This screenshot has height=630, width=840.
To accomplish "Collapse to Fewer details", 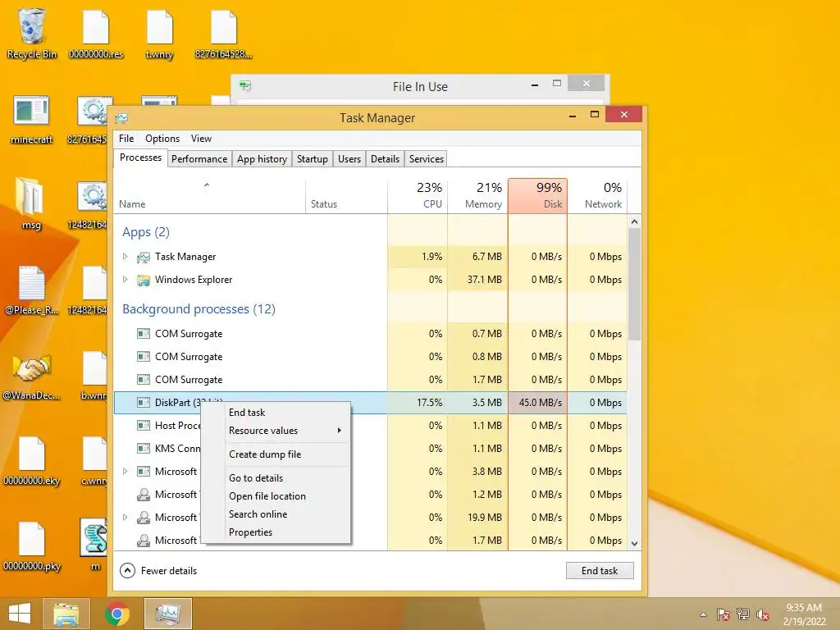I will (158, 571).
